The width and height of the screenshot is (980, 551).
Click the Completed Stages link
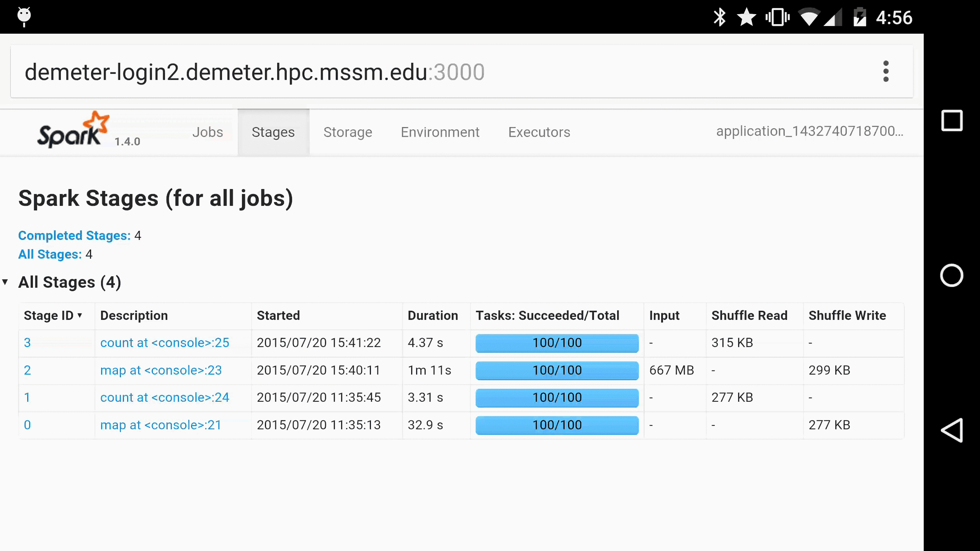point(74,236)
